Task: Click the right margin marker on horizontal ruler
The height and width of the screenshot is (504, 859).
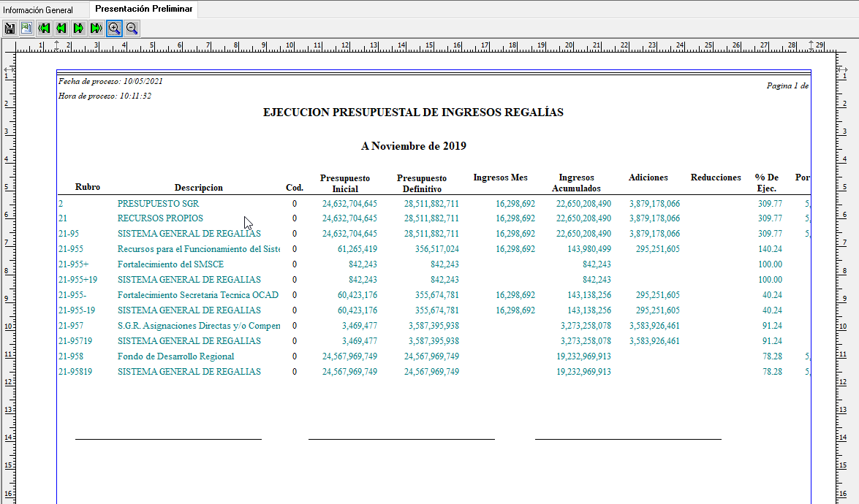Action: [x=811, y=45]
